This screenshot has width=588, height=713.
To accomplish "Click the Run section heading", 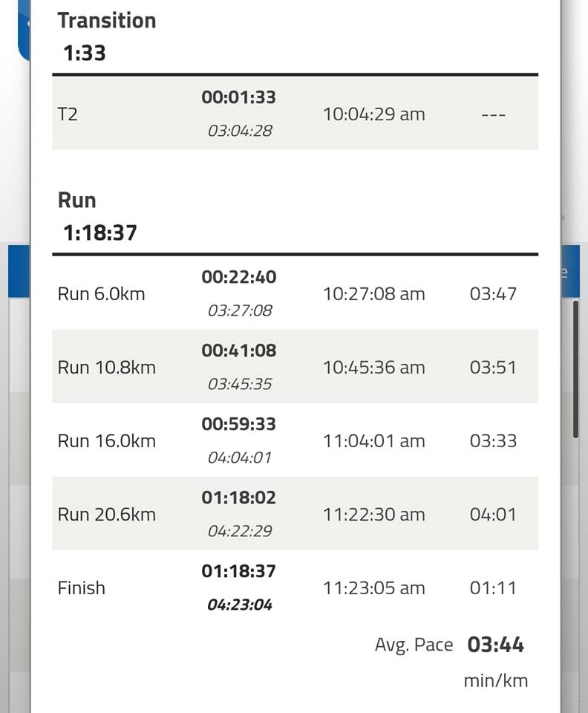I will 76,201.
